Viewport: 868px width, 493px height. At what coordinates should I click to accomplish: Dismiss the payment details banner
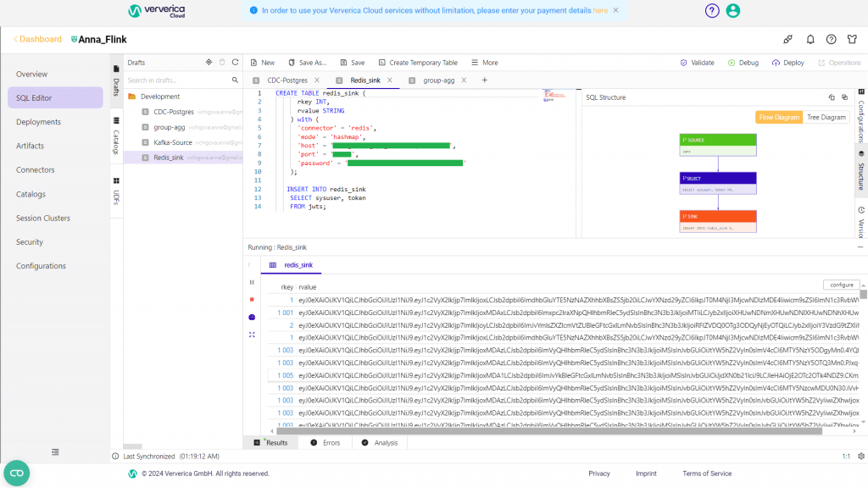[615, 10]
